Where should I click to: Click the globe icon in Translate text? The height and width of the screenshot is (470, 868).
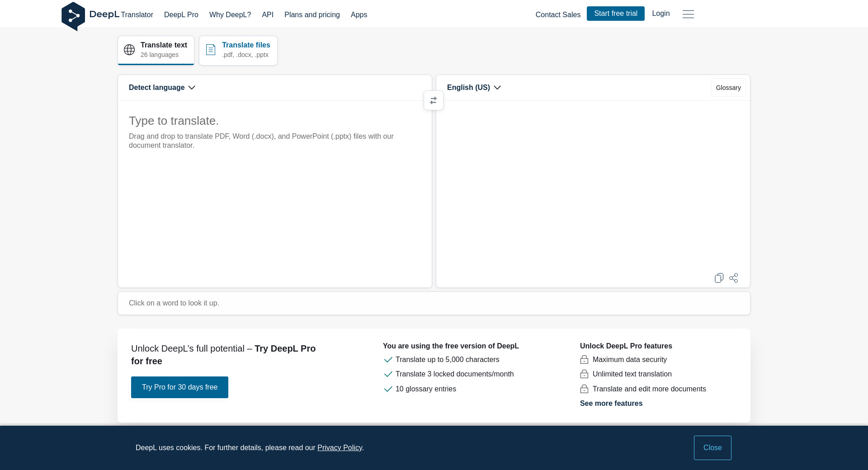click(129, 50)
